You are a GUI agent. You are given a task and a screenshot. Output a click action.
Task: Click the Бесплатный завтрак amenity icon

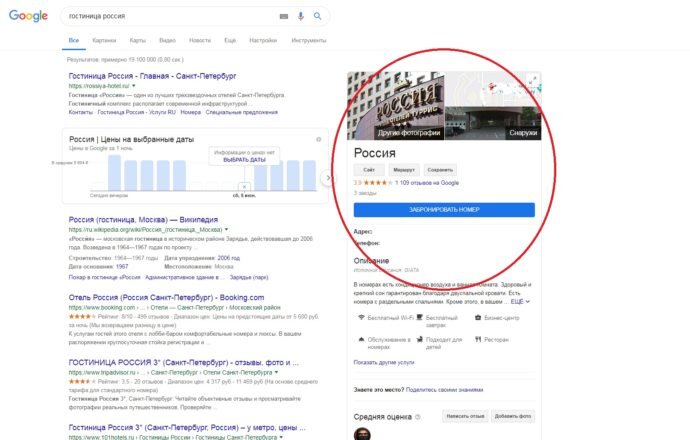pos(419,317)
